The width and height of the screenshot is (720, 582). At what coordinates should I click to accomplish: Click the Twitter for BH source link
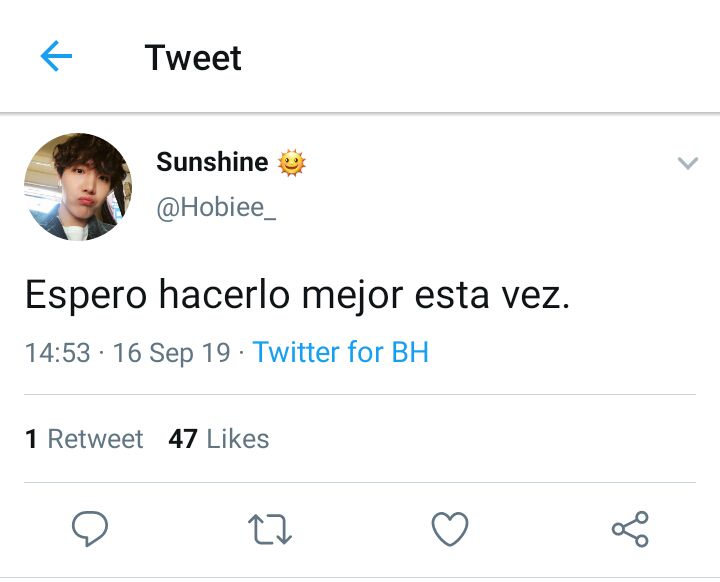pos(341,352)
